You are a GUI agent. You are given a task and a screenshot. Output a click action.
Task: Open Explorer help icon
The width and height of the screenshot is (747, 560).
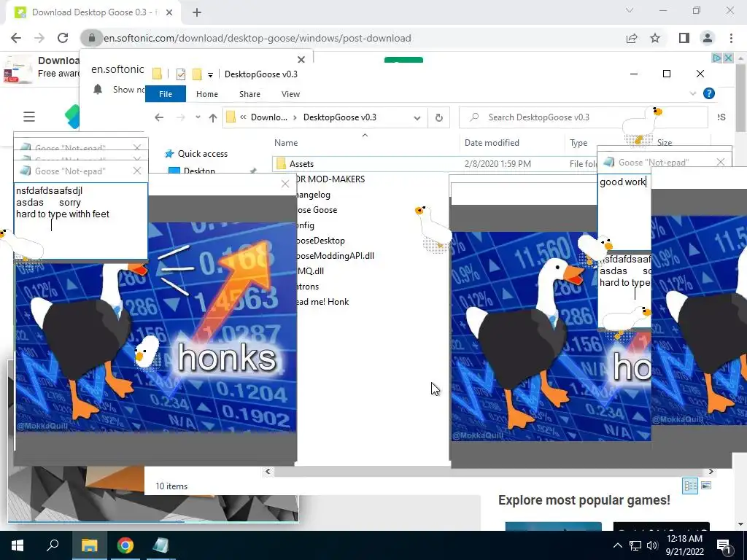709,93
